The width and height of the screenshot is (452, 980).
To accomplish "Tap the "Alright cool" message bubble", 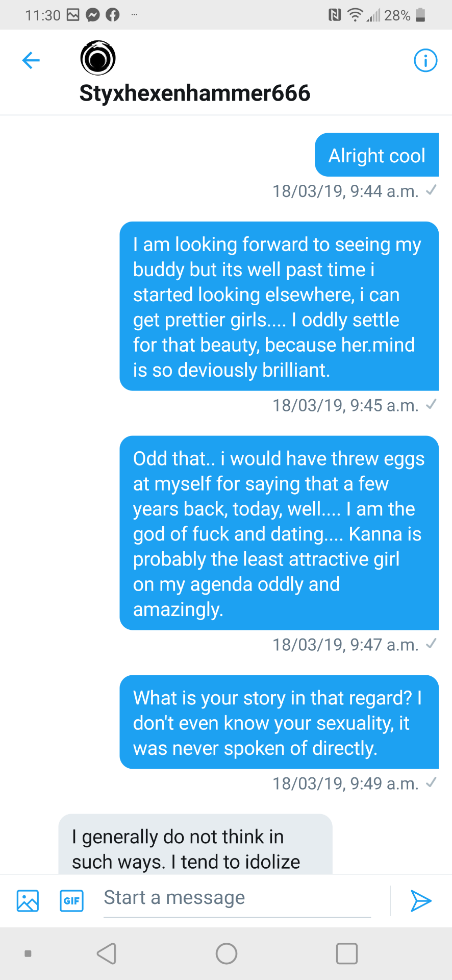I will pyautogui.click(x=376, y=155).
